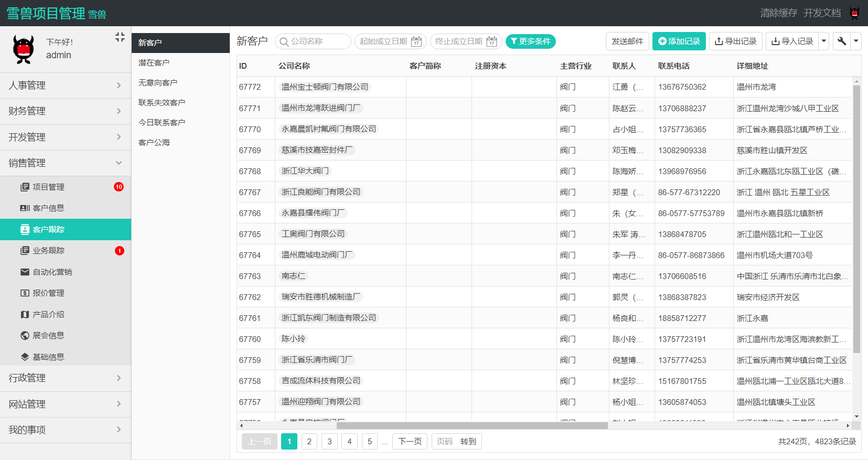Screen dimensions: 868x460
Task: Click the 添加记录 button
Action: click(679, 41)
